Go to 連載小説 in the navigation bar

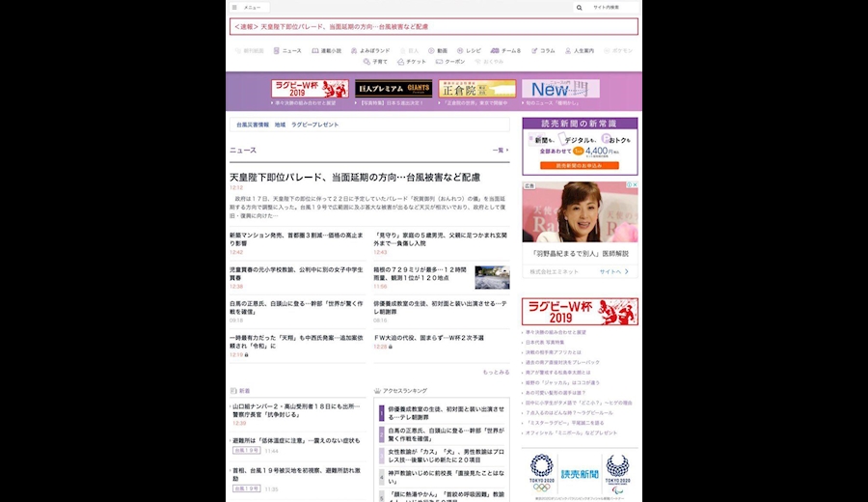[x=327, y=50]
